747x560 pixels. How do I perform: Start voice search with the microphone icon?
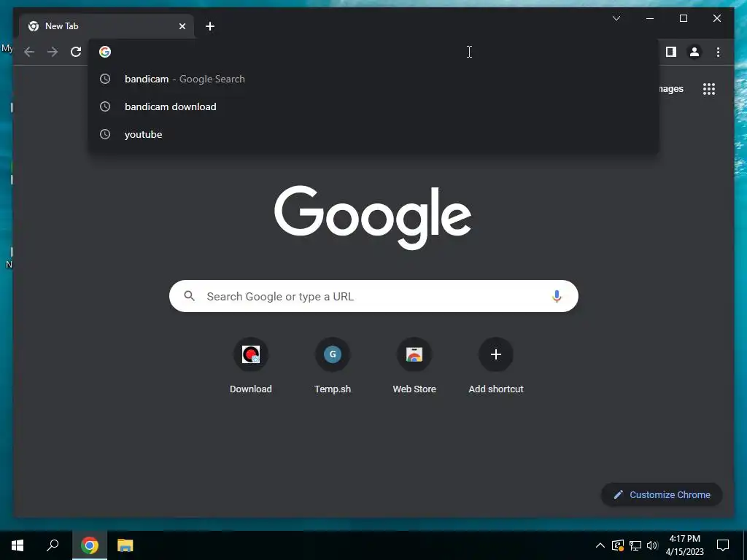click(x=557, y=296)
